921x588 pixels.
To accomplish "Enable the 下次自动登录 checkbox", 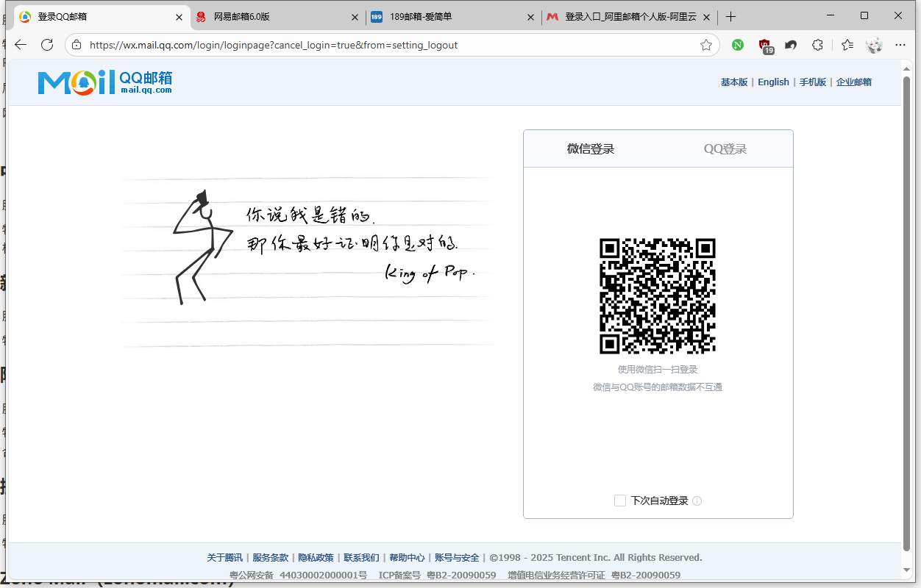I will pos(620,501).
